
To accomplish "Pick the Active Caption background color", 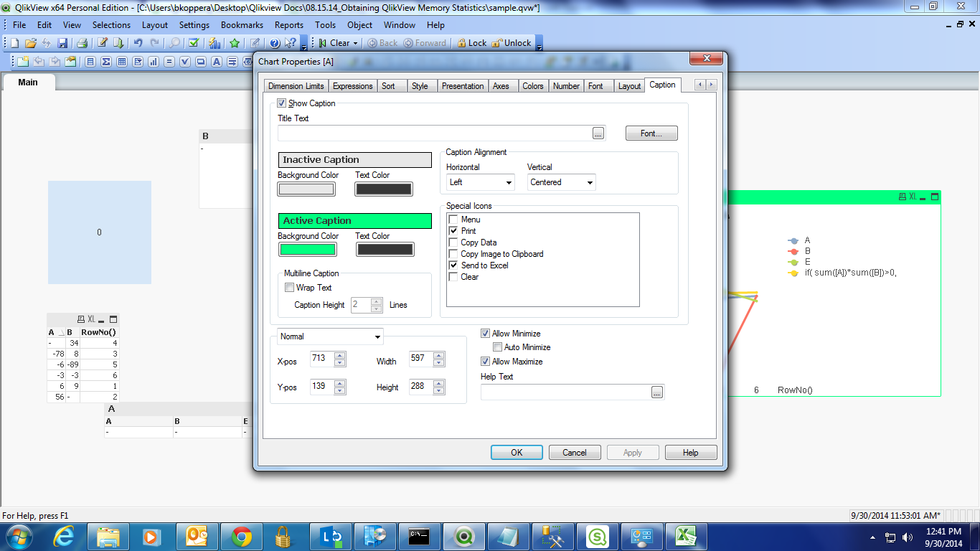I will pyautogui.click(x=307, y=250).
